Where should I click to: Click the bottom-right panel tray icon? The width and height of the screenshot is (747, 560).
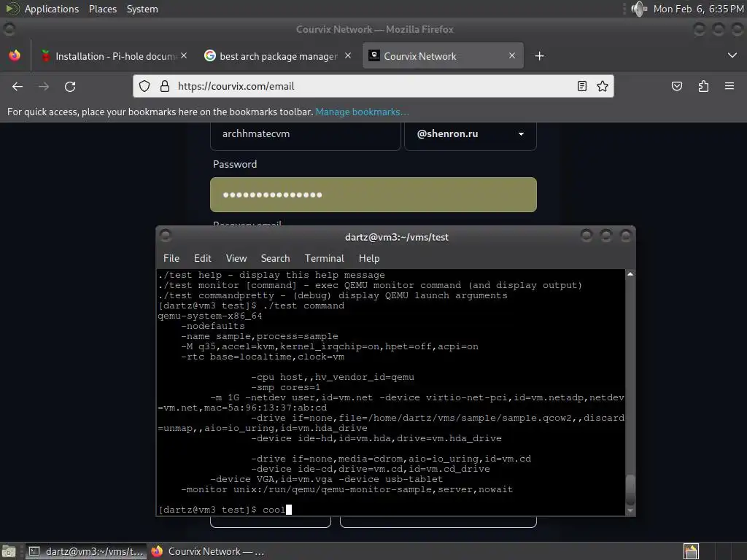point(691,551)
